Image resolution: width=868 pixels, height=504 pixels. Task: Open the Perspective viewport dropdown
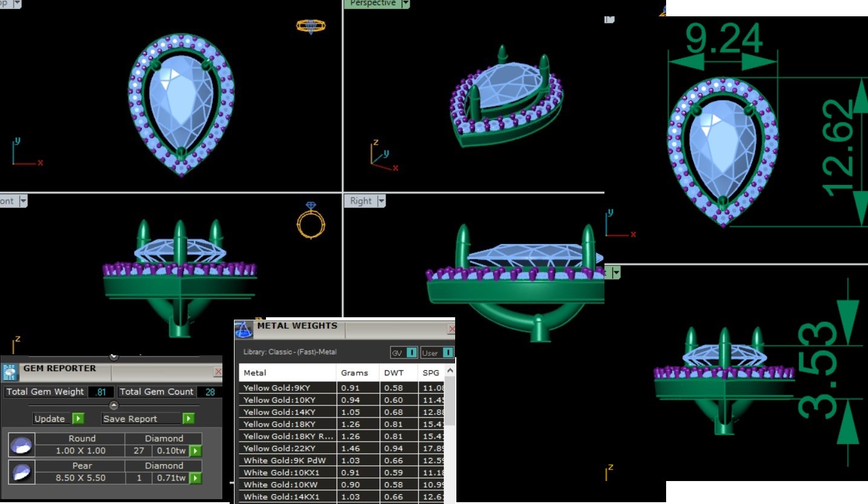[406, 4]
